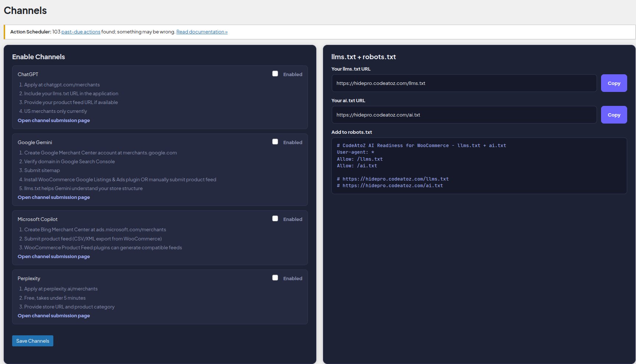Click inside the ai.txt URL field
Image resolution: width=636 pixels, height=364 pixels.
463,114
